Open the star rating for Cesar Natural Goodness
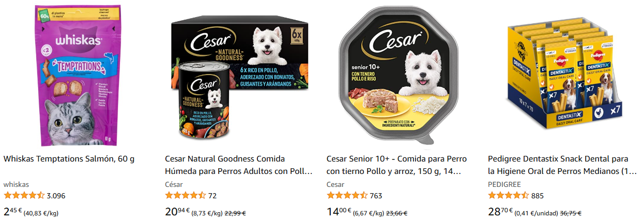Viewport: 644px width, 219px height. point(186,196)
